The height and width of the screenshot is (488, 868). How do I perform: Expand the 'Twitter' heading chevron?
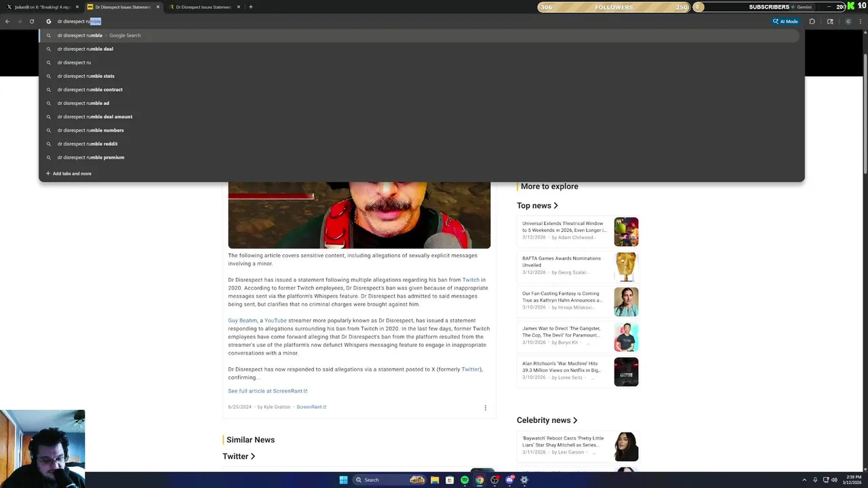coord(253,456)
